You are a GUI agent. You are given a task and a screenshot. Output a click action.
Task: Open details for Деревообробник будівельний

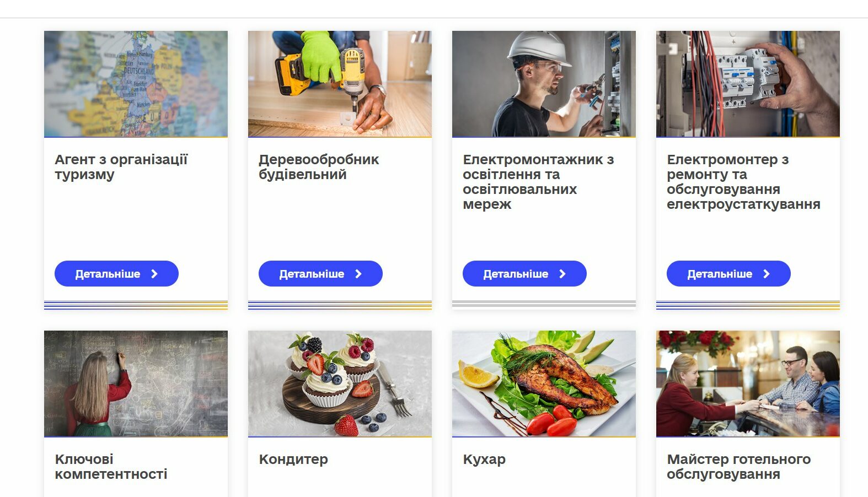pos(320,274)
